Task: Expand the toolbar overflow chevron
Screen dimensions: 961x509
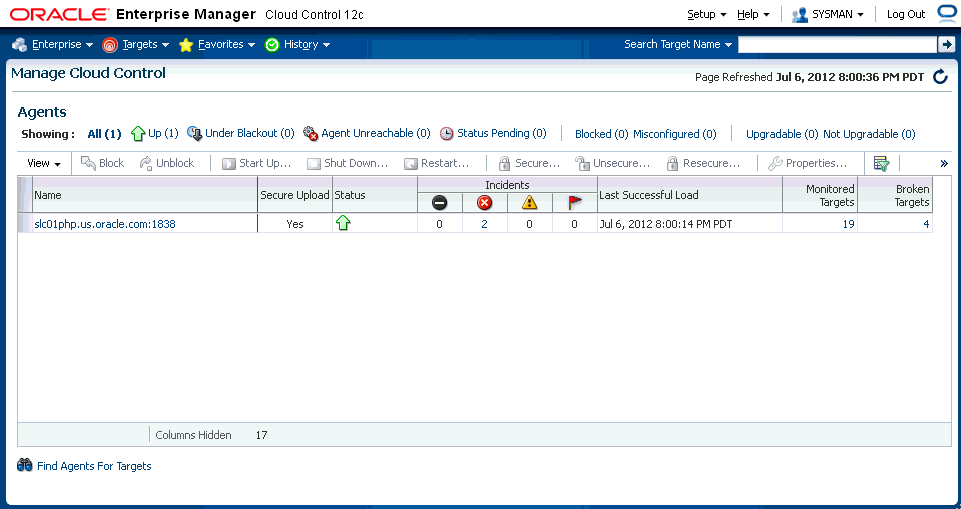Action: click(x=944, y=164)
